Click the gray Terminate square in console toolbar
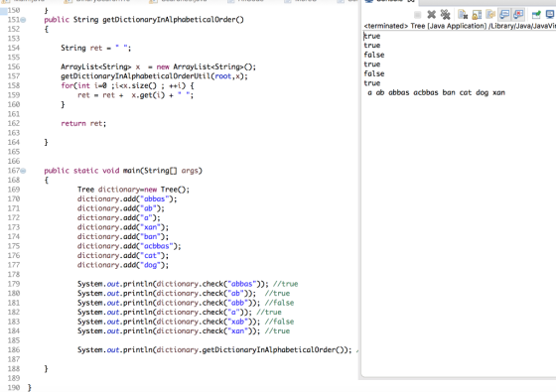556x392 pixels. point(417,15)
